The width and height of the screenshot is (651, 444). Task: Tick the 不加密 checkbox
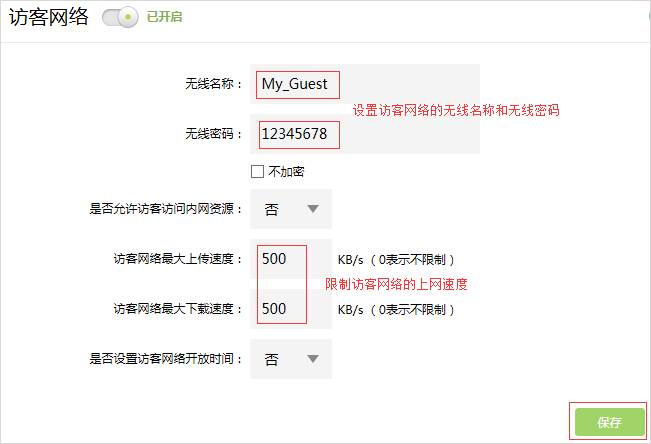click(x=258, y=171)
